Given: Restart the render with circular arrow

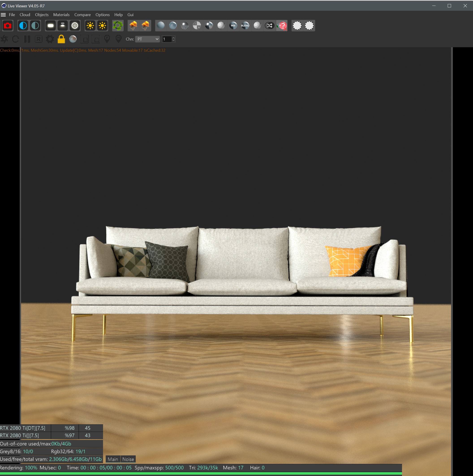Looking at the screenshot, I should 15,39.
